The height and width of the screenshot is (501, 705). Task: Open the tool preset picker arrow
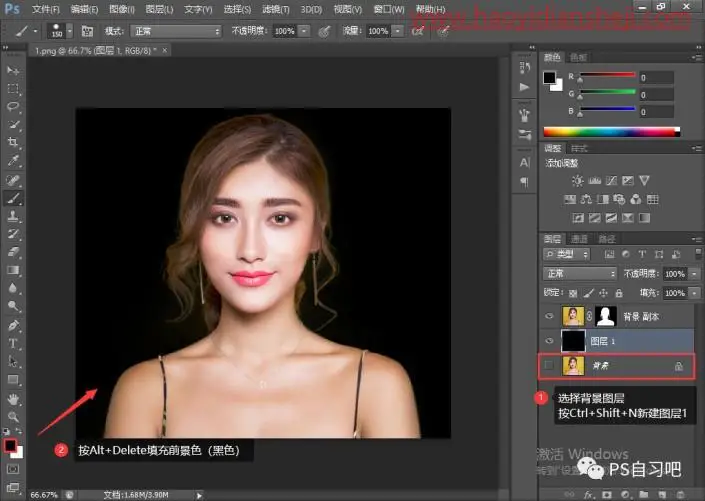[35, 31]
